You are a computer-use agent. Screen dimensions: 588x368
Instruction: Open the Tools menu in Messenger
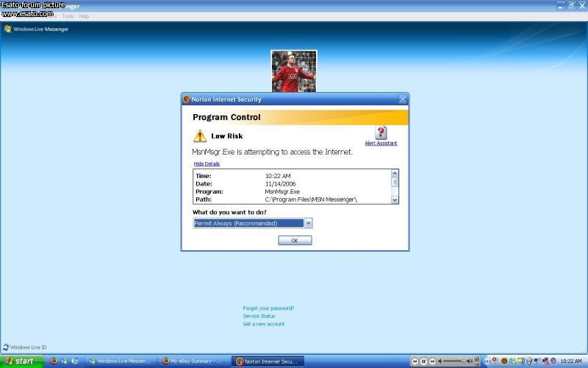point(68,16)
